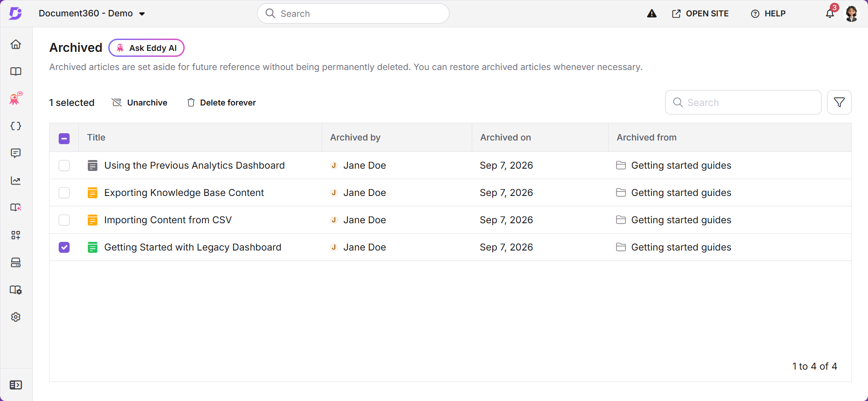Open the Drive storage sidebar icon
Viewport: 868px width, 401px height.
(16, 262)
